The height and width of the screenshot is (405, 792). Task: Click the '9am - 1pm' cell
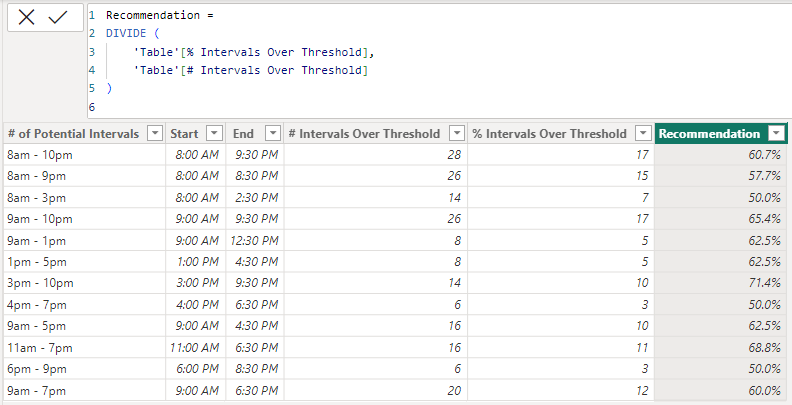84,240
